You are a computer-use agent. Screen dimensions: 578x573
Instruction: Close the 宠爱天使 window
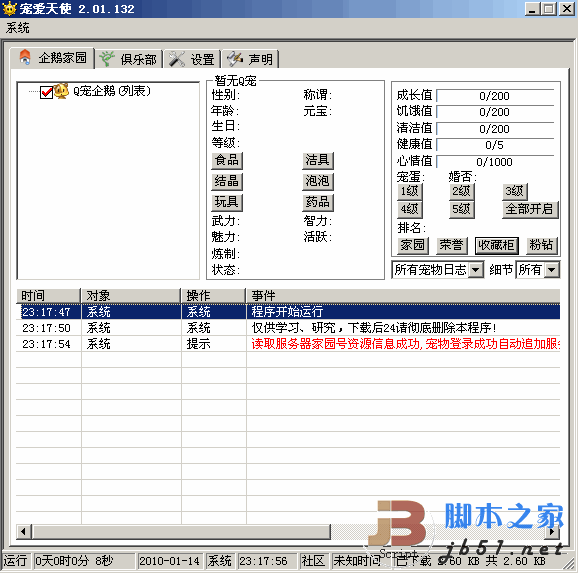point(567,9)
